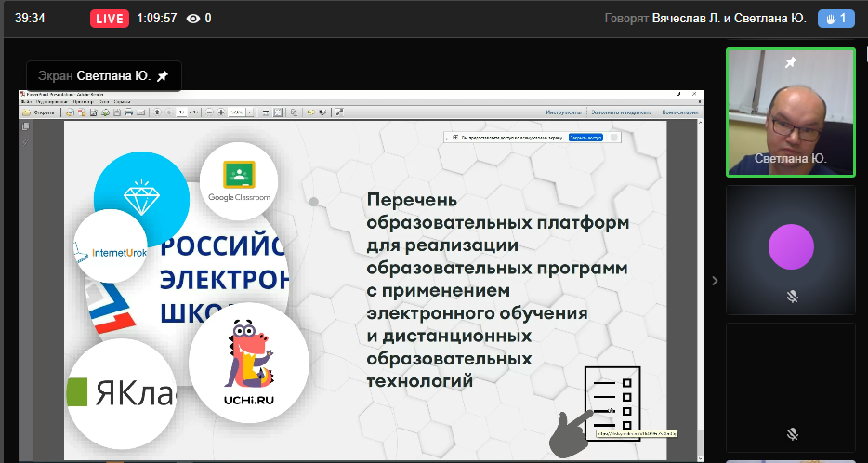Click the ЯКласс logo circle
The image size is (868, 463).
click(x=122, y=393)
